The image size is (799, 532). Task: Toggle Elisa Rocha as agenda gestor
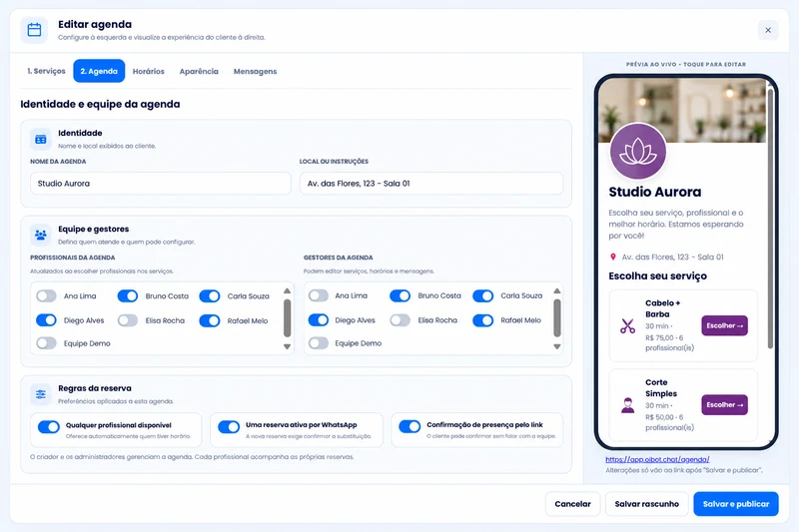pyautogui.click(x=400, y=319)
